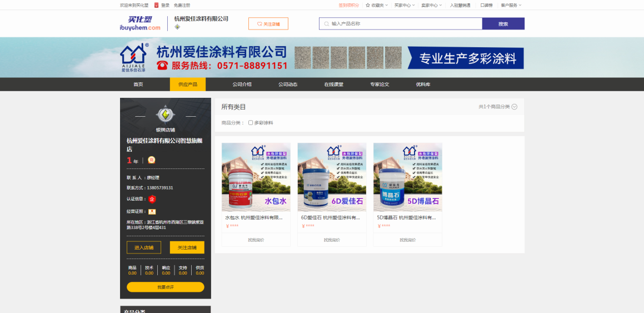The width and height of the screenshot is (644, 313).
Task: Go to the 首页 tab
Action: point(138,85)
